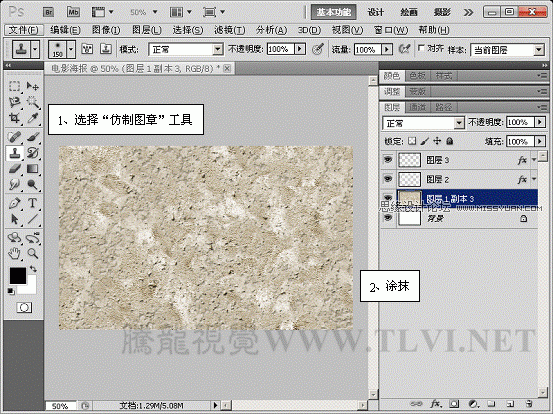Open layer opacity slider in Layers panel
Image resolution: width=553 pixels, height=414 pixels.
[540, 122]
